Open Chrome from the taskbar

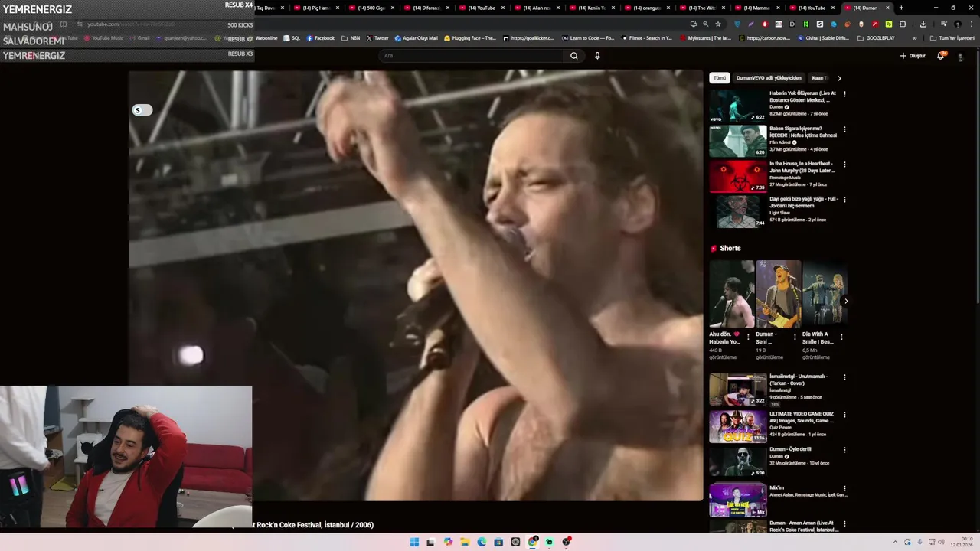pyautogui.click(x=532, y=542)
